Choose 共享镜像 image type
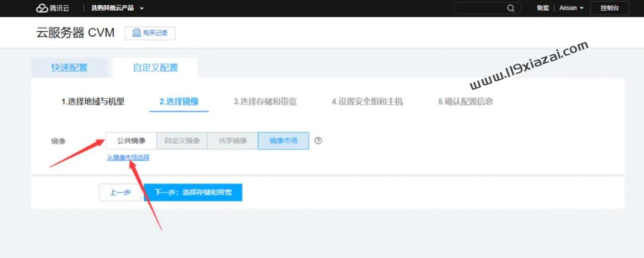The height and width of the screenshot is (258, 644). tap(233, 141)
